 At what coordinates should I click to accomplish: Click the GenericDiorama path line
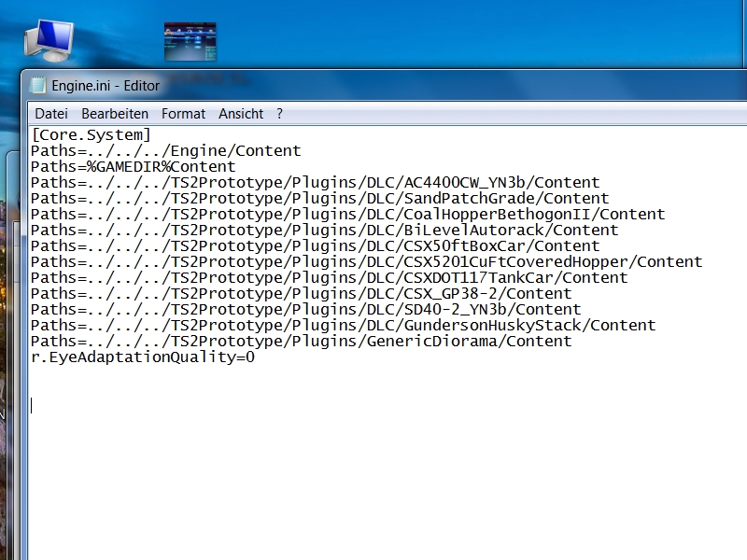click(x=301, y=342)
